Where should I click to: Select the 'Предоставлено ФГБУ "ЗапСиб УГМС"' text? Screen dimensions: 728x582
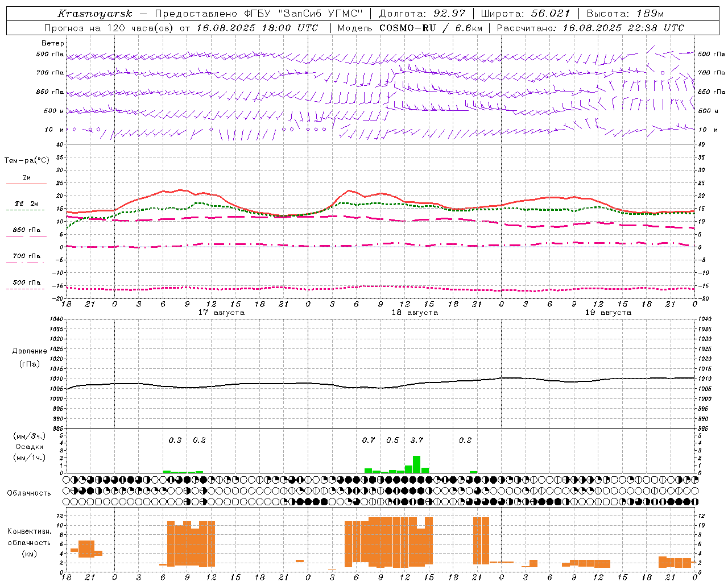(x=259, y=14)
